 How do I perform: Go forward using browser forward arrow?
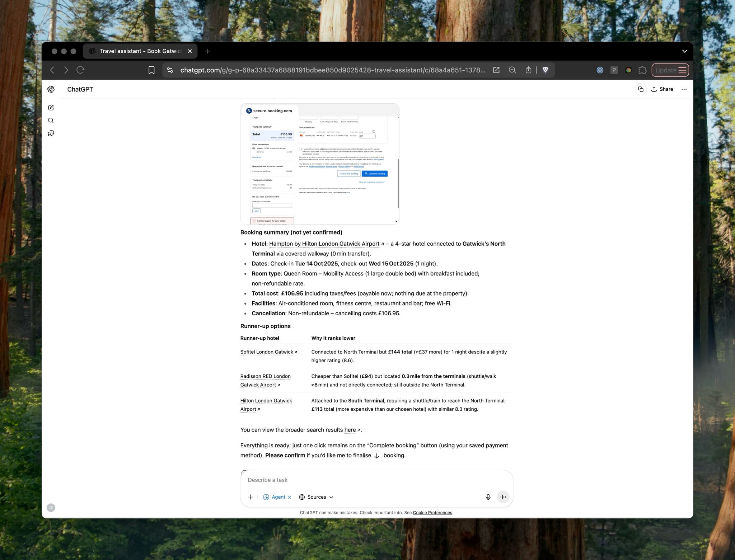pyautogui.click(x=66, y=70)
